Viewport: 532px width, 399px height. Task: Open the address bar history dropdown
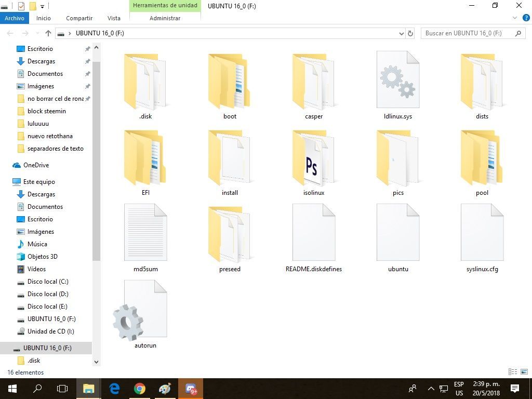(402, 33)
